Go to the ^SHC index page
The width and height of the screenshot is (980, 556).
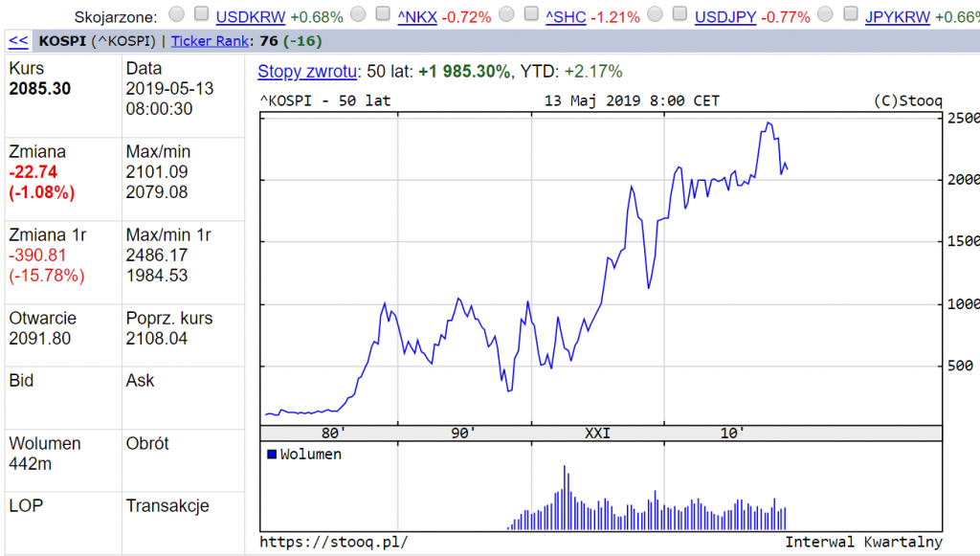coord(565,16)
